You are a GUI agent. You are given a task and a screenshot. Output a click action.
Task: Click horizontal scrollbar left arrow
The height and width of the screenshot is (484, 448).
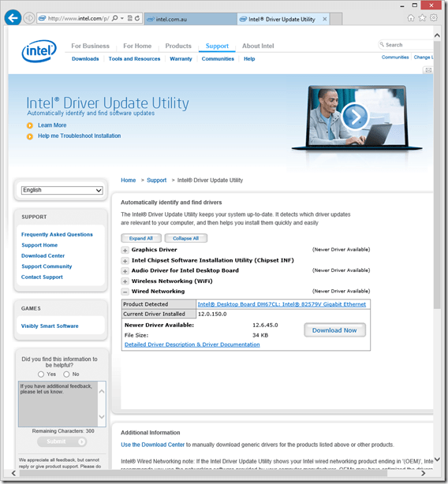(x=13, y=473)
